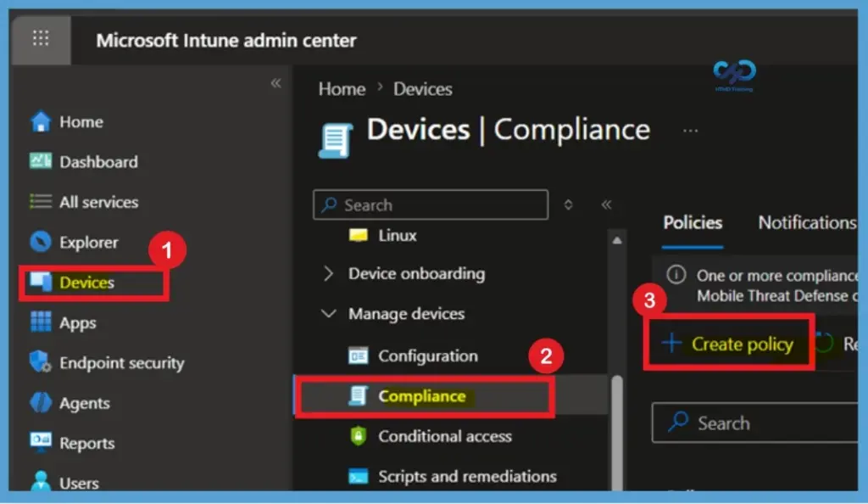
Task: Open Dashboard from the sidebar
Action: [x=98, y=162]
